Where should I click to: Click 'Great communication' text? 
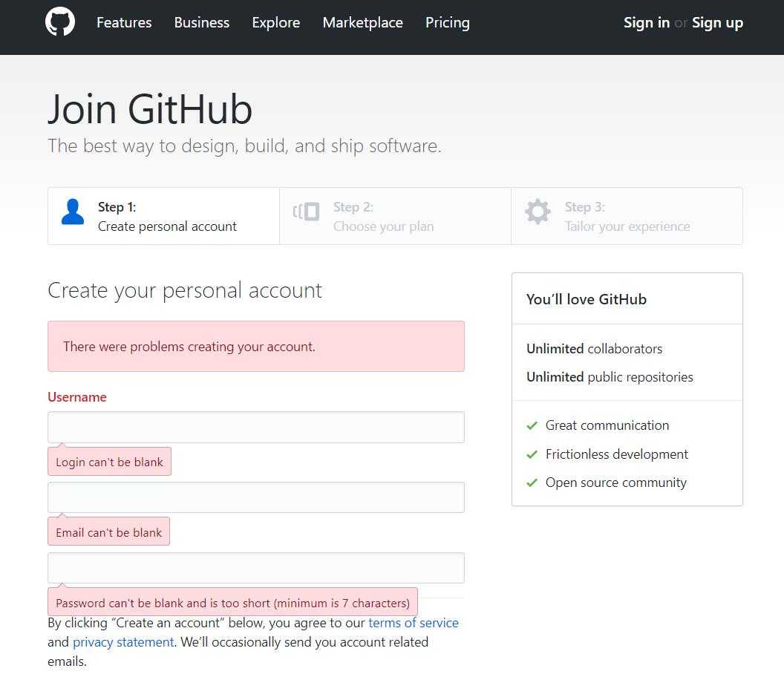pos(607,425)
